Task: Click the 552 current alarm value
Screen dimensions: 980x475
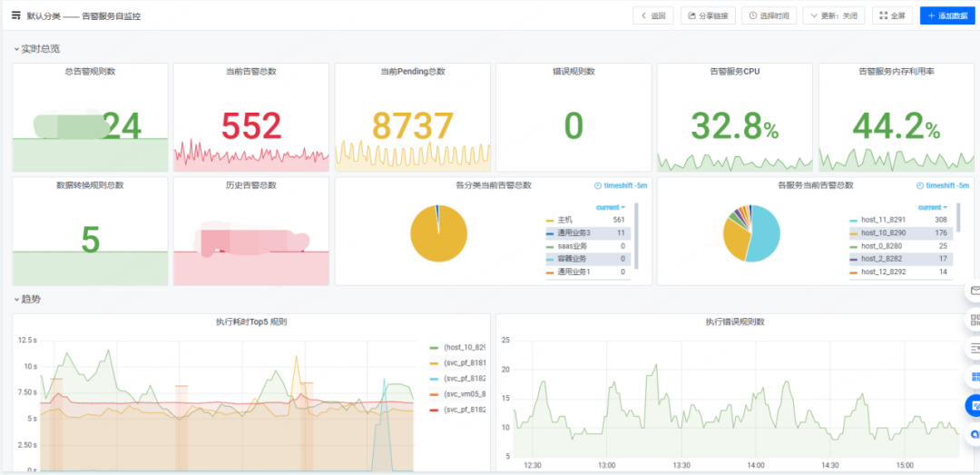Action: 251,126
